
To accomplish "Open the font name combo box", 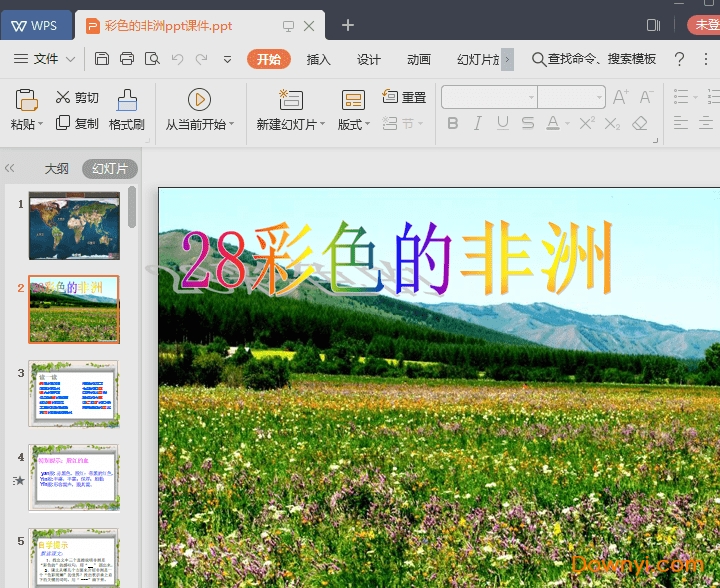I will pyautogui.click(x=490, y=97).
